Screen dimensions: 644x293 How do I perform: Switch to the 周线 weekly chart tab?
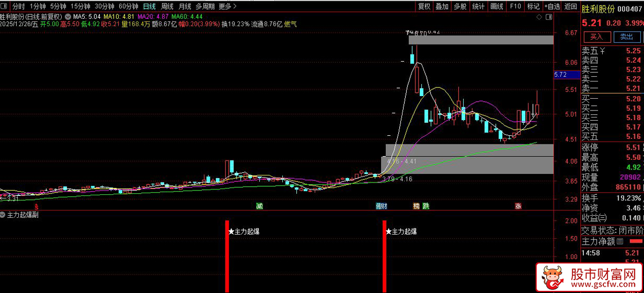point(167,6)
